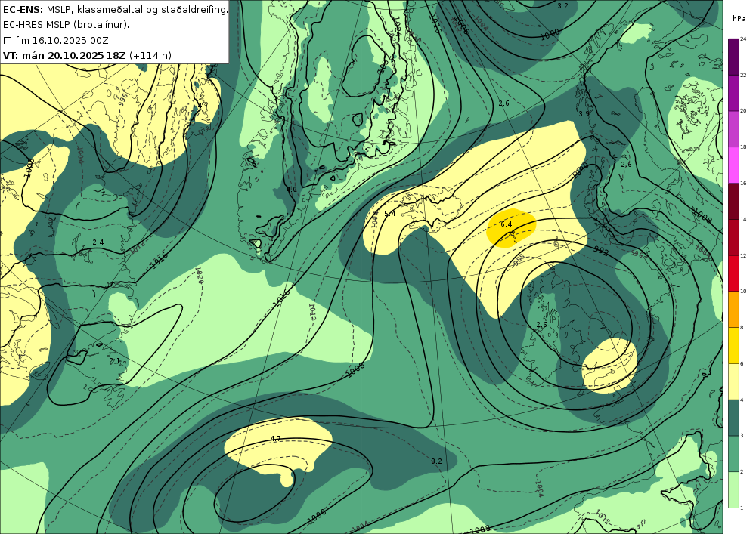Click the legend tick label '8'
Viewport: 756px width, 534px height.
coord(742,328)
